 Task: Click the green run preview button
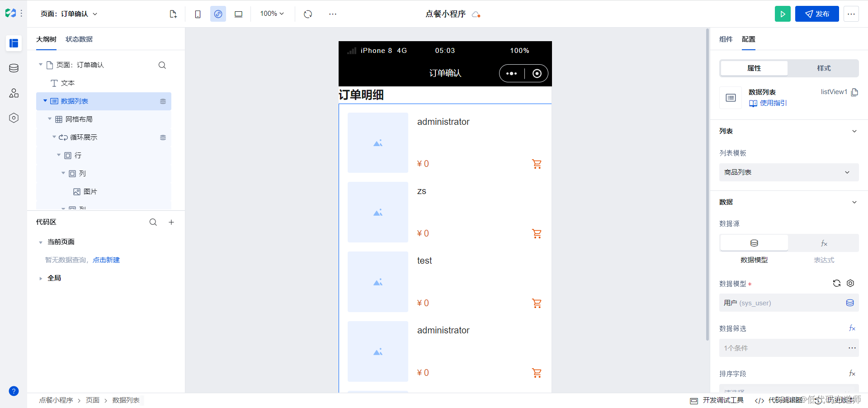783,14
